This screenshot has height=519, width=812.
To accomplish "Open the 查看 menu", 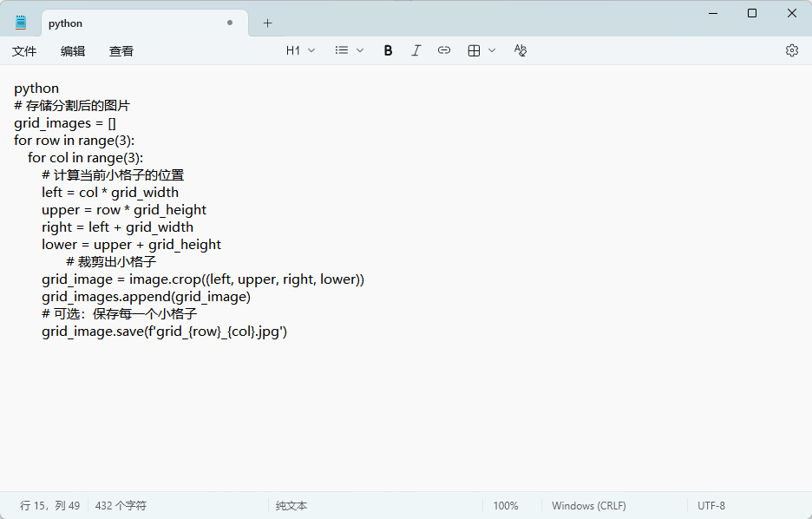I will [121, 50].
